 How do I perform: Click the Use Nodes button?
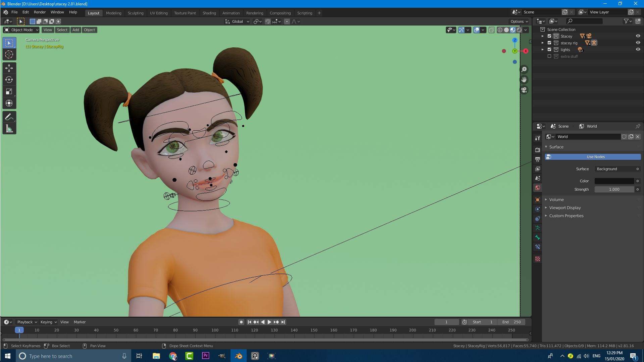click(x=595, y=156)
